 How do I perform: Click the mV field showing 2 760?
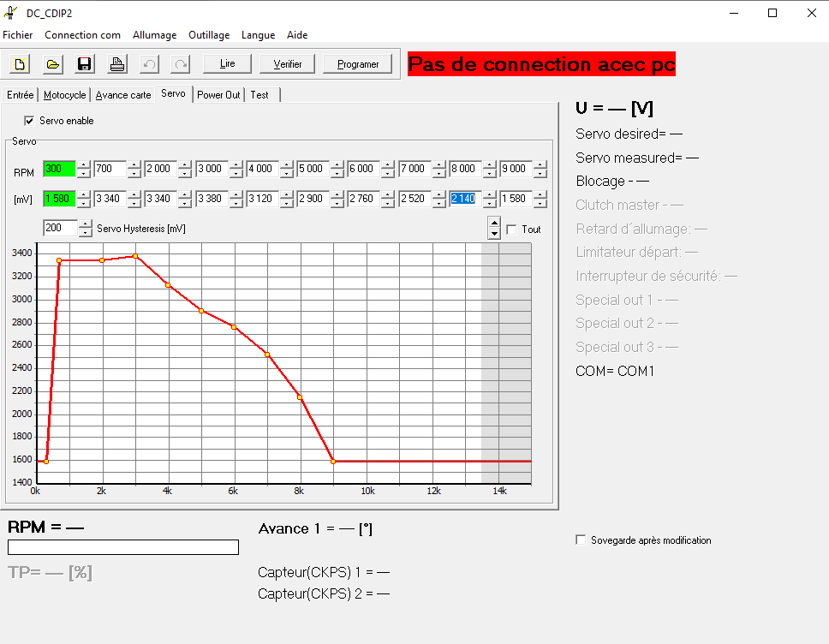coord(364,199)
